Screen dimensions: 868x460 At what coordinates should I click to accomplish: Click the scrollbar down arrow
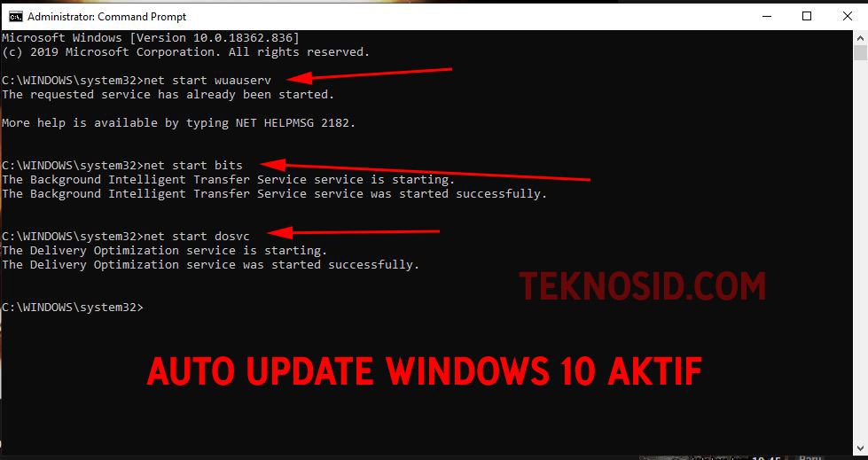[x=860, y=448]
